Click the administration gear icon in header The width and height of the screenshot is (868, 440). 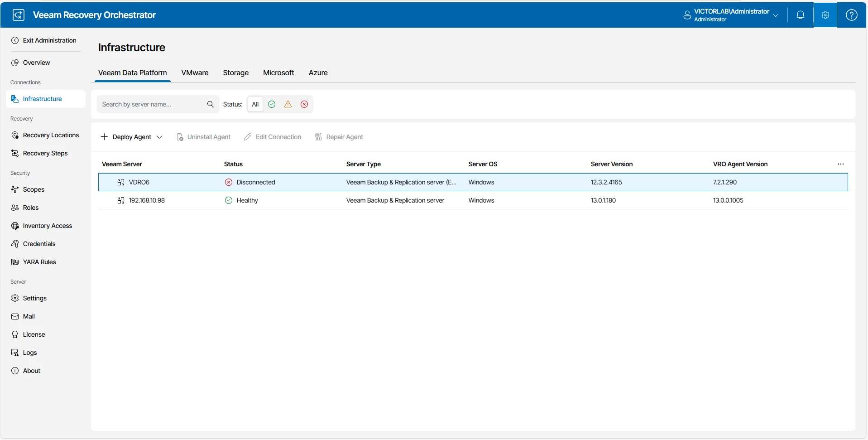pos(825,15)
